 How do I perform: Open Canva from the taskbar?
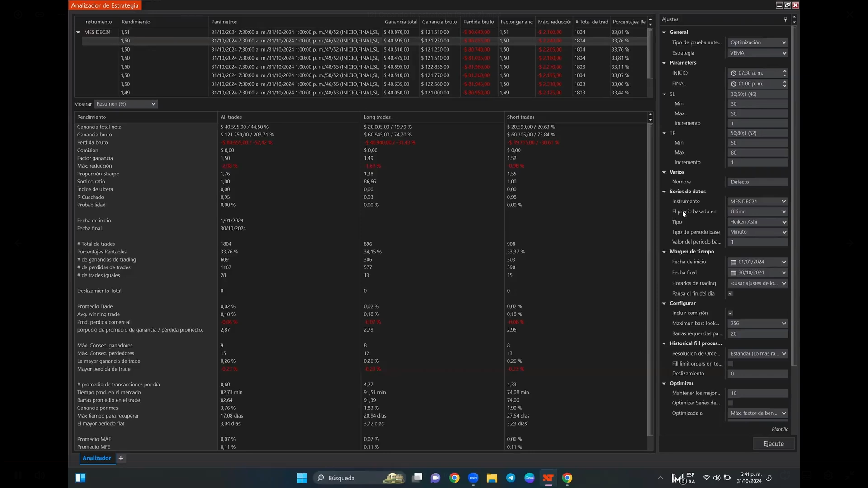pyautogui.click(x=529, y=478)
